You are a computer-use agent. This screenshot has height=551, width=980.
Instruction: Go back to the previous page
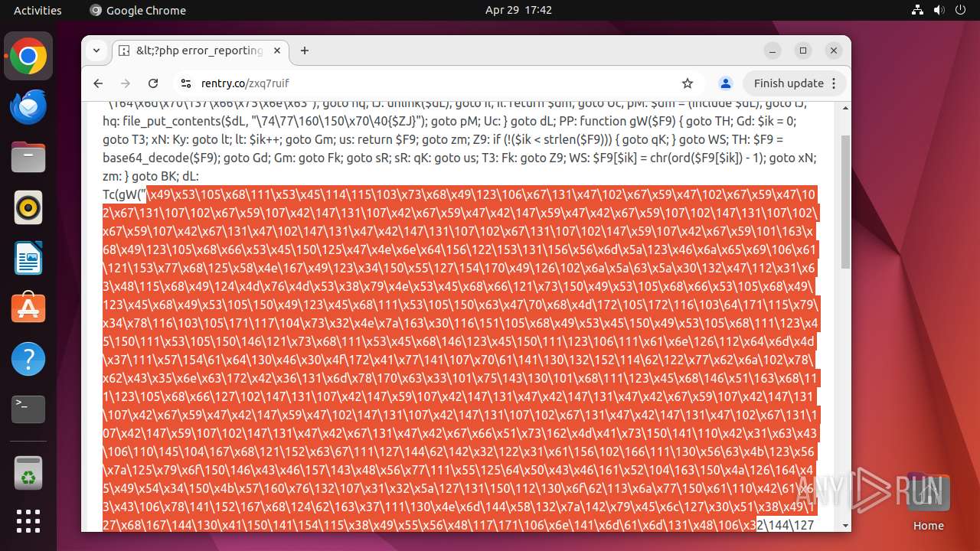[98, 83]
